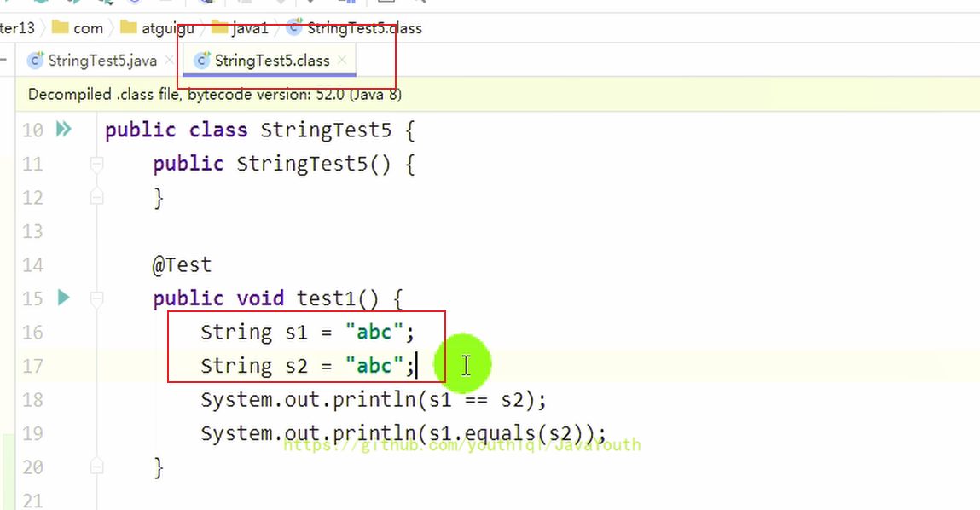Collapse fold marker at line 20 brace
This screenshot has height=510, width=980.
coord(97,467)
